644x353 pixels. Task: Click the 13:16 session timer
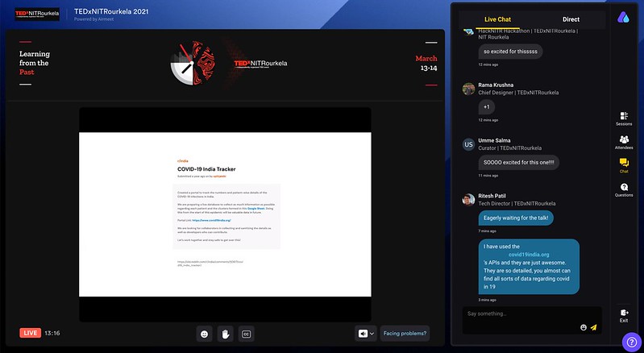click(x=52, y=333)
